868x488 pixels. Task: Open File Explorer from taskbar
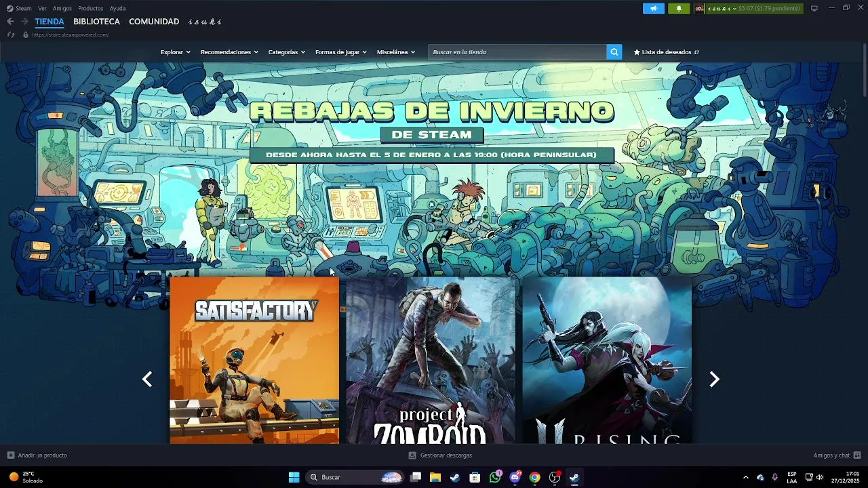435,477
